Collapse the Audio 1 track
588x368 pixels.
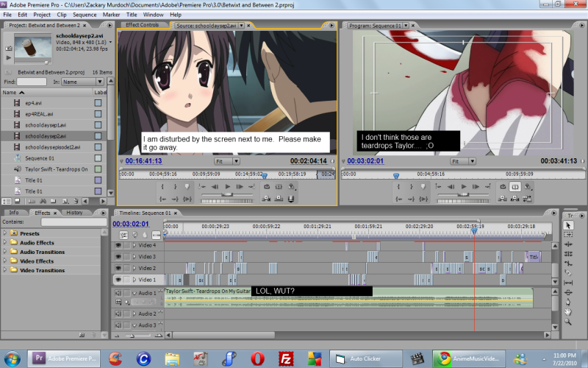[x=135, y=293]
